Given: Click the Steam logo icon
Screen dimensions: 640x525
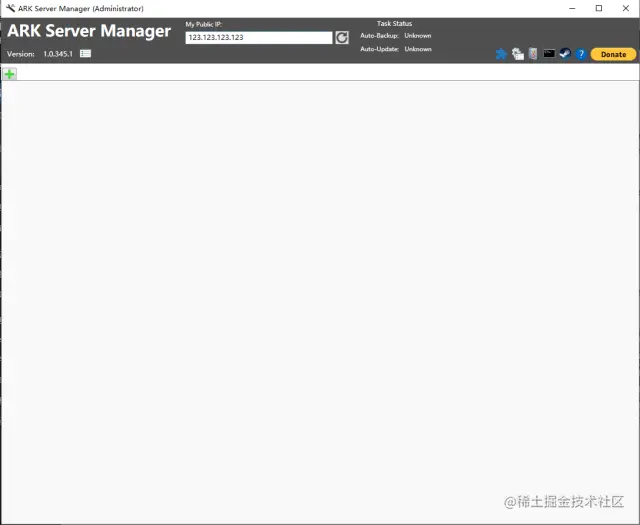Looking at the screenshot, I should click(565, 53).
